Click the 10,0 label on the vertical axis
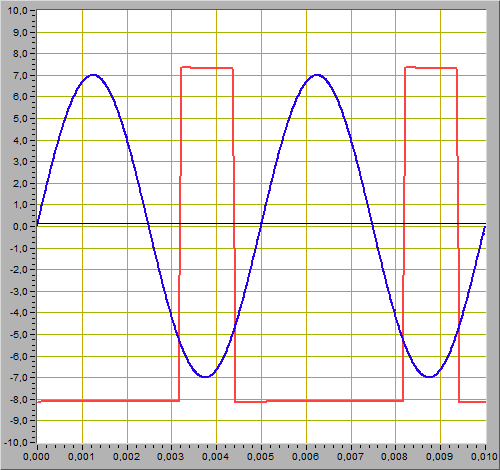This screenshot has height=470, width=500. click(17, 11)
